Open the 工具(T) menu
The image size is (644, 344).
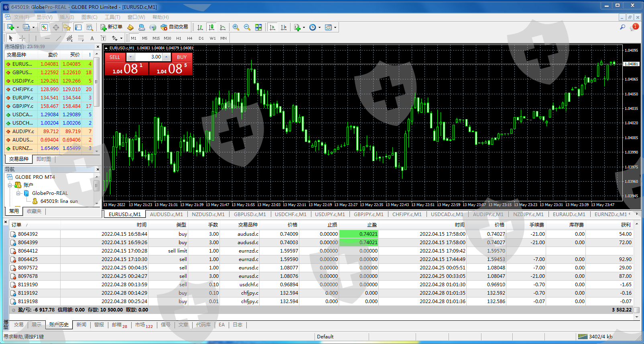(112, 17)
